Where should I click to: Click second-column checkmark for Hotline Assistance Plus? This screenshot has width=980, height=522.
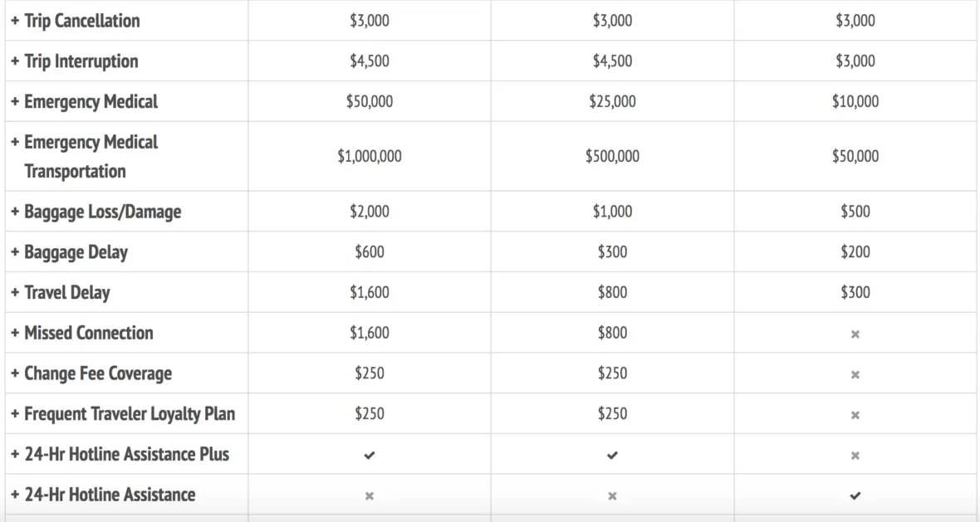point(613,455)
